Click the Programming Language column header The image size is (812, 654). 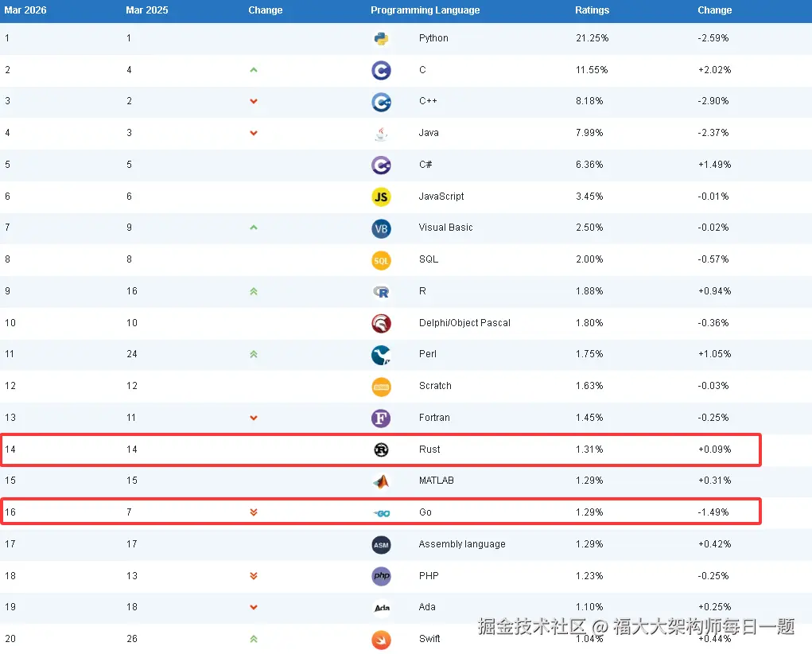425,10
